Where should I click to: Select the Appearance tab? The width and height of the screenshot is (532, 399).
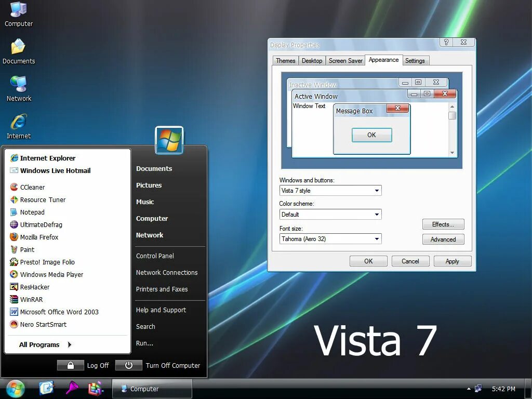click(x=384, y=60)
